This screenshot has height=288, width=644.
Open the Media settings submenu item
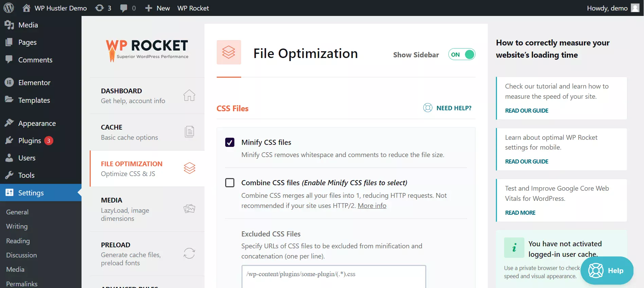(15, 269)
